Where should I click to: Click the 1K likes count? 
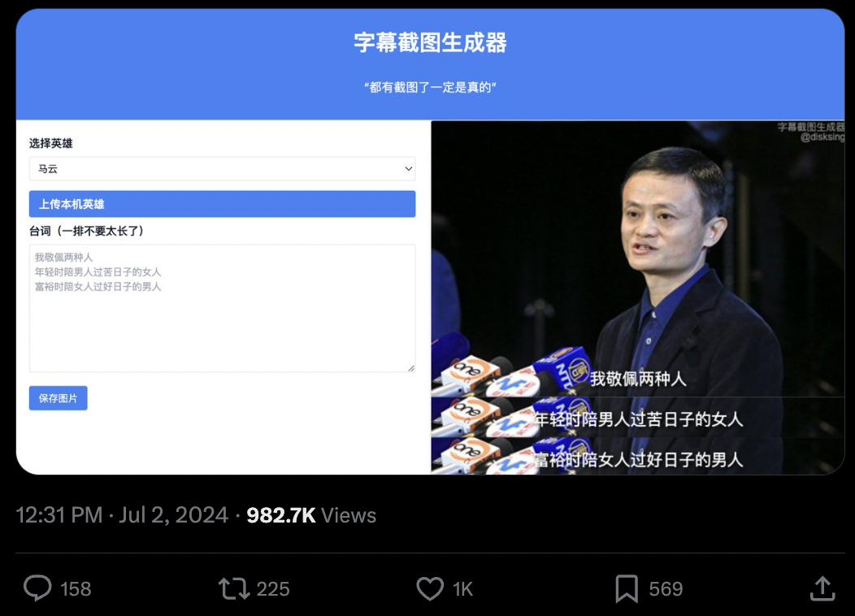(462, 588)
